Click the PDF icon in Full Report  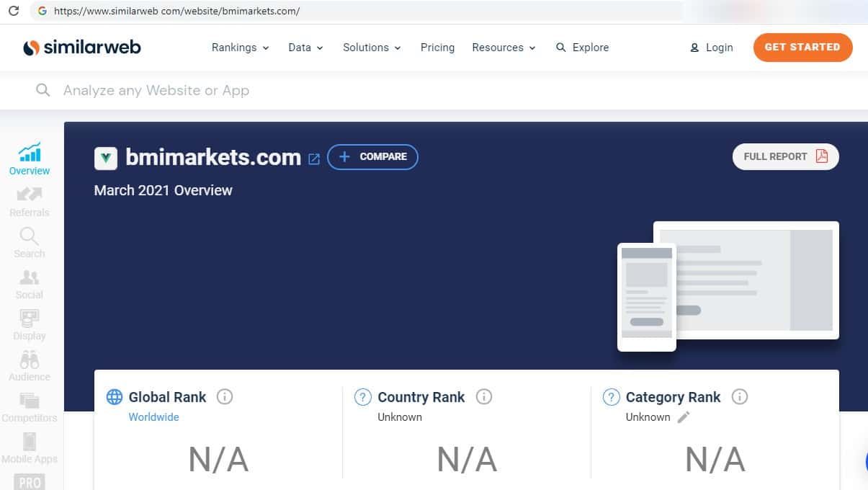coord(822,156)
